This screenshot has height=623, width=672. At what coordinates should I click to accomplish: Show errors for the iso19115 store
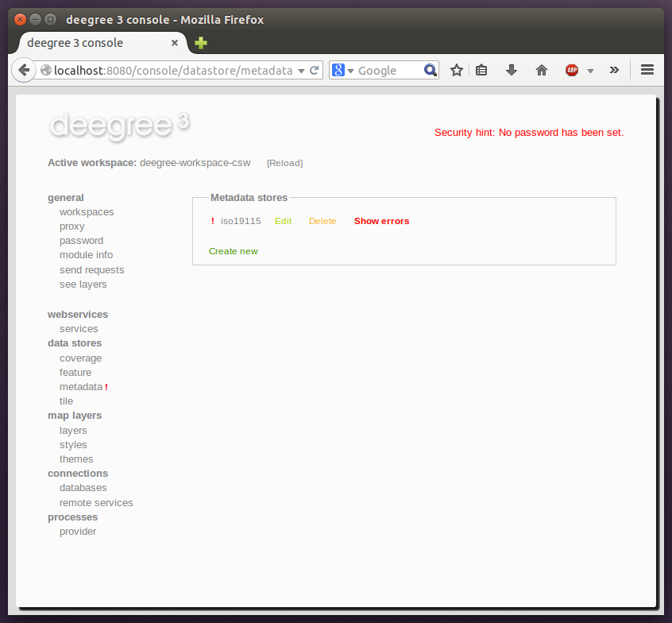tap(381, 221)
